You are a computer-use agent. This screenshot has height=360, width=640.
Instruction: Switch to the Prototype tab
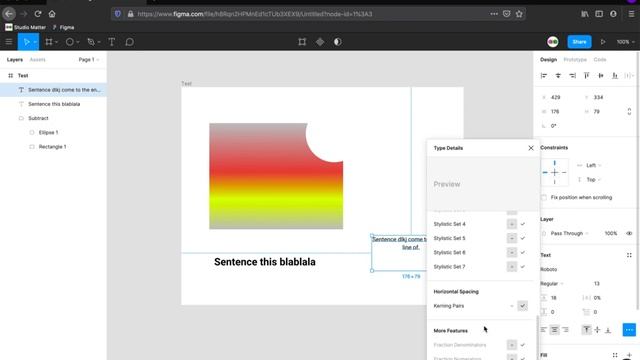[x=575, y=60]
